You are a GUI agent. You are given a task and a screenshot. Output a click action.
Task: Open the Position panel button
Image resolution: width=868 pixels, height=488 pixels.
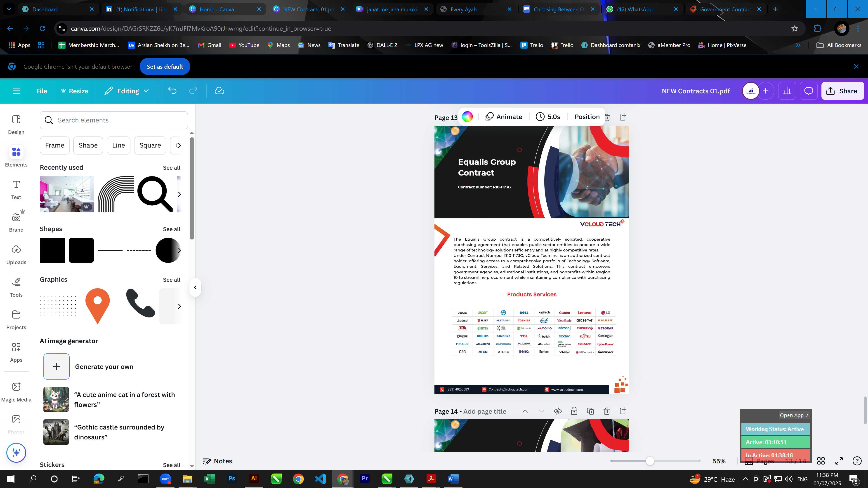587,117
